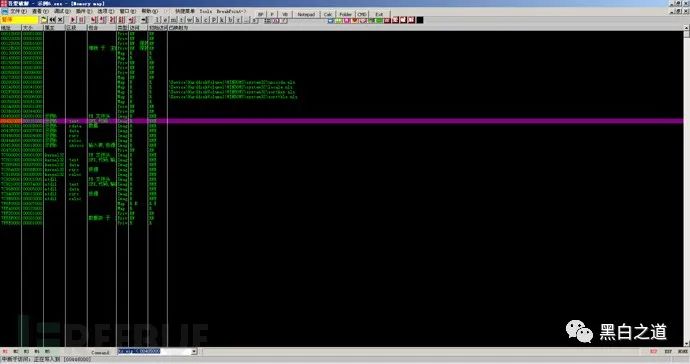The height and width of the screenshot is (364, 690).
Task: Open the Tools menu
Action: pos(206,11)
